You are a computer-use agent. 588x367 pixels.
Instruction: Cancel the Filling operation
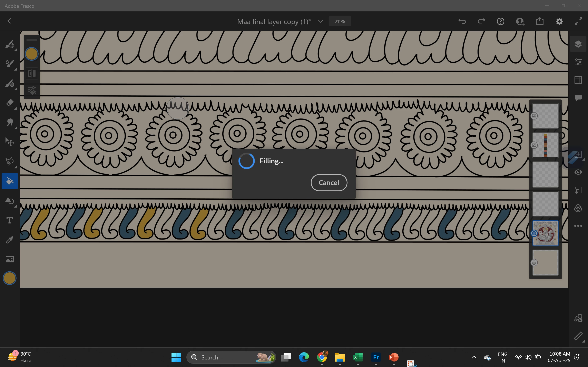point(329,182)
